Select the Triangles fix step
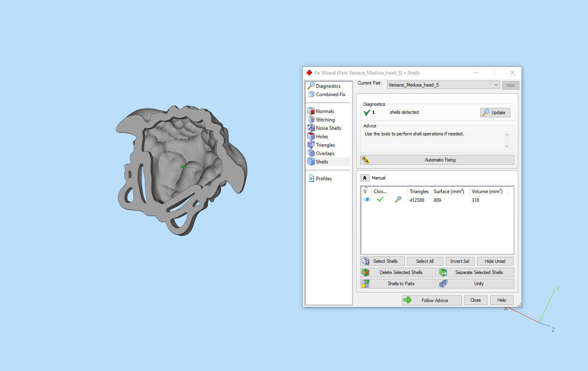This screenshot has height=371, width=588. pyautogui.click(x=325, y=145)
